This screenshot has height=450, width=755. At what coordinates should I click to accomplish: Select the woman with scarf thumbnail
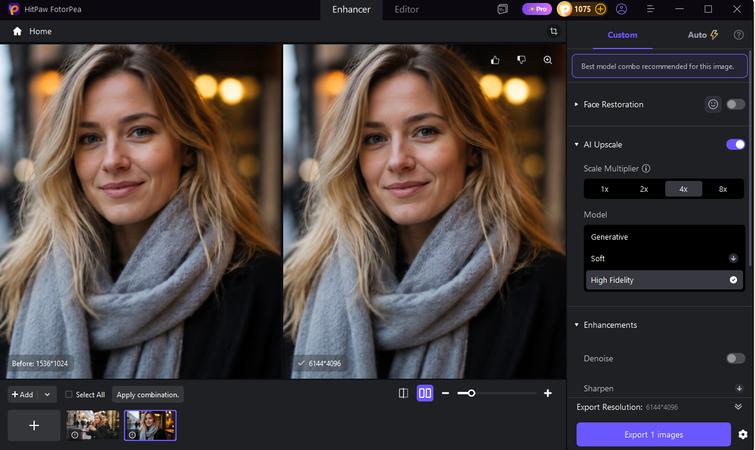click(x=150, y=425)
